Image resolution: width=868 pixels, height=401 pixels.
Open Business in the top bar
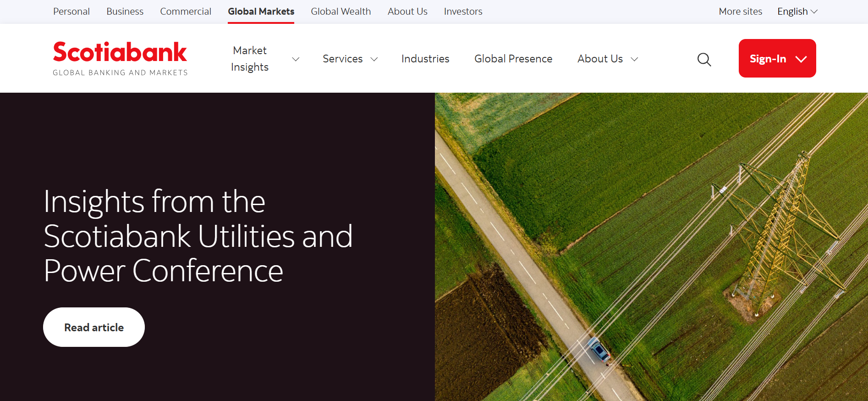tap(125, 11)
